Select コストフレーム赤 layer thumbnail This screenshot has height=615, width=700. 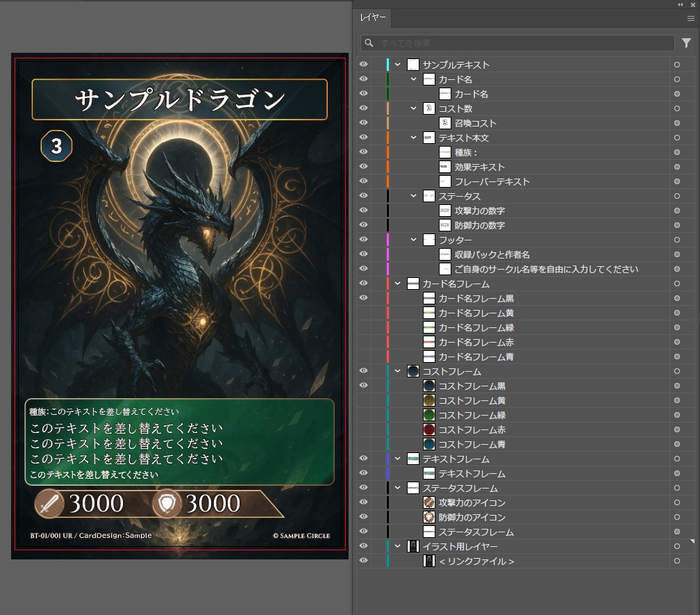pyautogui.click(x=429, y=429)
